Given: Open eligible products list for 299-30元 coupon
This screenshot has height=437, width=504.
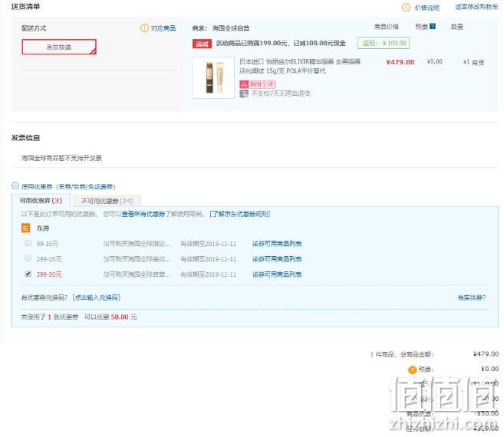Looking at the screenshot, I should (x=277, y=259).
